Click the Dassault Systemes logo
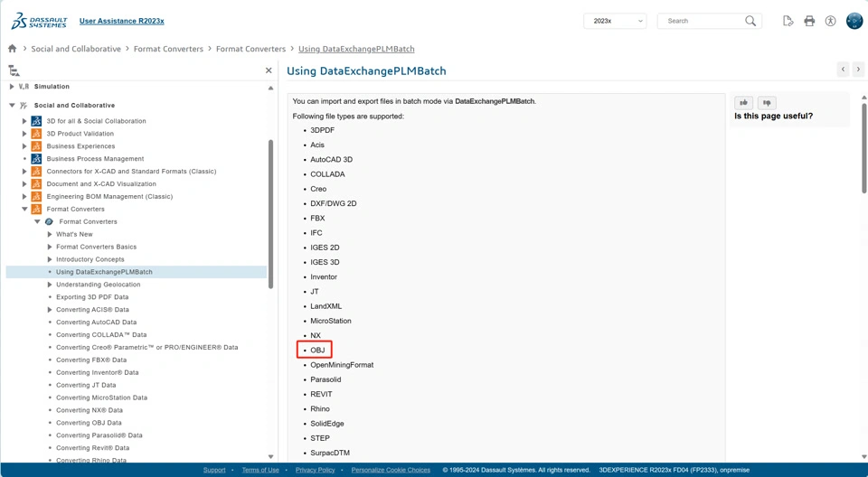 coord(39,21)
